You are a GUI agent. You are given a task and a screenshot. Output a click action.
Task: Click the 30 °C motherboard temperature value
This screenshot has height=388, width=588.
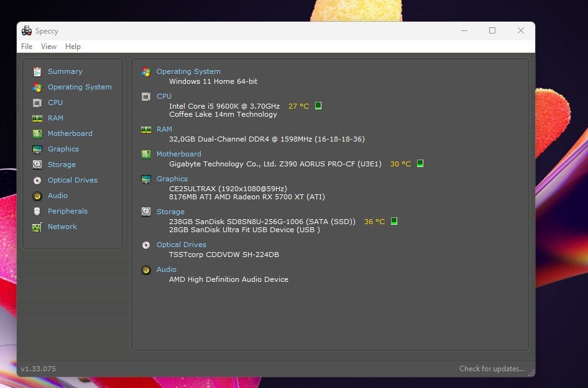[401, 164]
